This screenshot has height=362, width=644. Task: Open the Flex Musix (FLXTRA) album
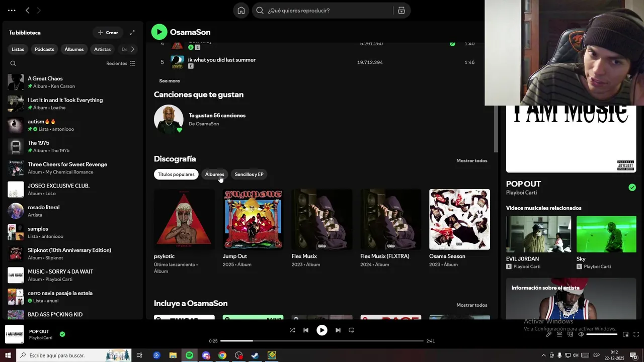click(x=391, y=229)
